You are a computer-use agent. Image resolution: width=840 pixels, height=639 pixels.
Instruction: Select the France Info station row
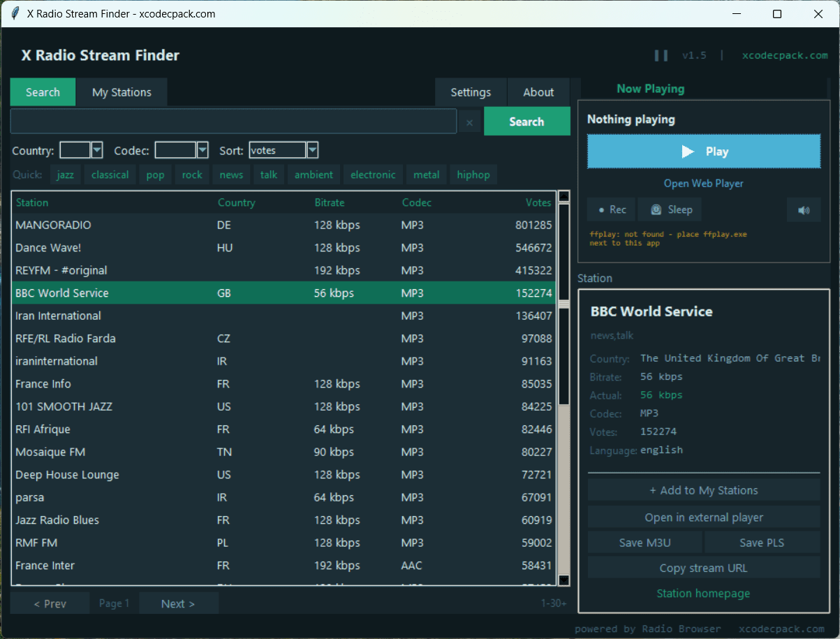coord(284,384)
